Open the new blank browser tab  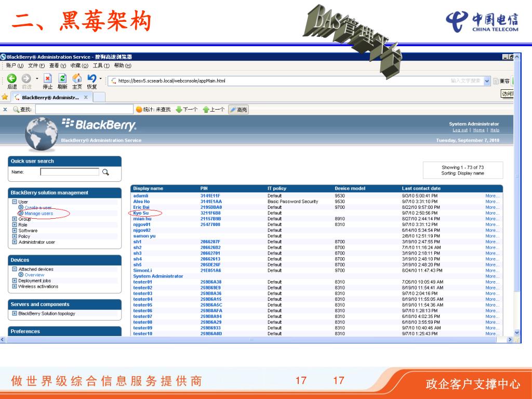coord(99,97)
